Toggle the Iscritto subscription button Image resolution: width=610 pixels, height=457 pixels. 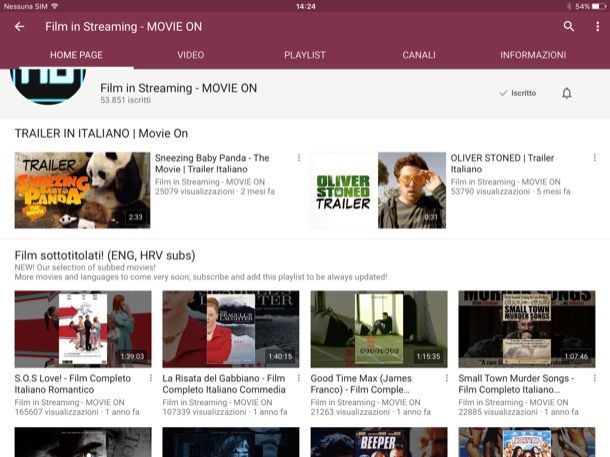[518, 93]
